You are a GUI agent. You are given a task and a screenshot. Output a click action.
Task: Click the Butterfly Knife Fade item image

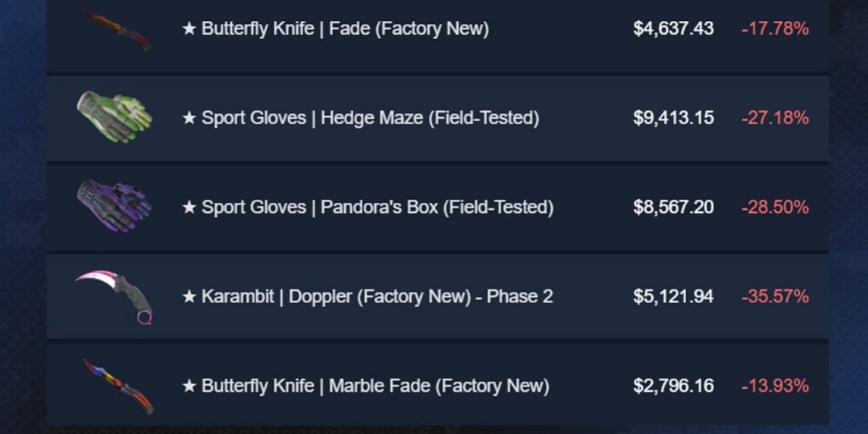pos(117,30)
